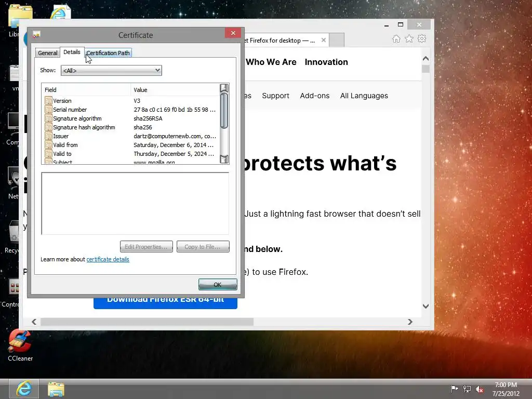
Task: Select the sha256RSA value cell
Action: coord(148,118)
